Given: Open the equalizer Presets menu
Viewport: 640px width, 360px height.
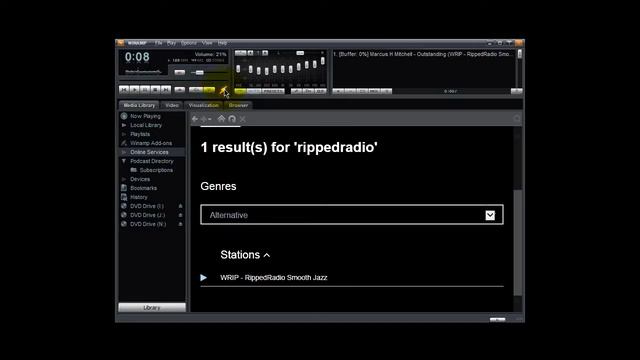Looking at the screenshot, I should pos(273,91).
